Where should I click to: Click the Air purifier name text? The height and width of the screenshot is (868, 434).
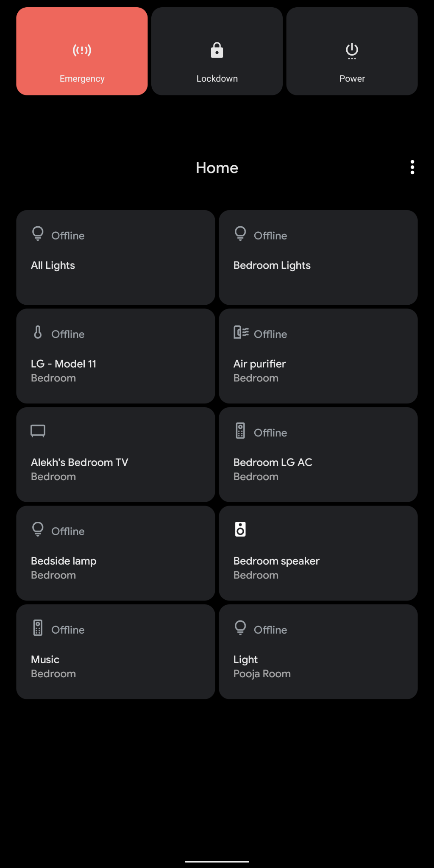[259, 364]
